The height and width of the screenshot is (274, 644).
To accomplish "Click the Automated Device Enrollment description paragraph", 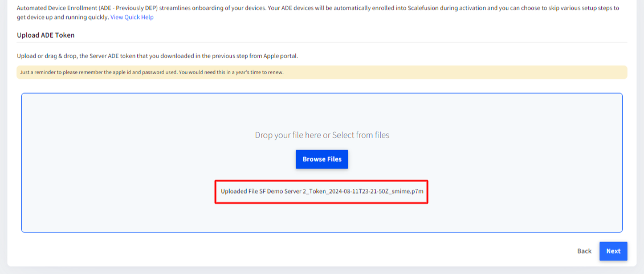I will (x=318, y=13).
